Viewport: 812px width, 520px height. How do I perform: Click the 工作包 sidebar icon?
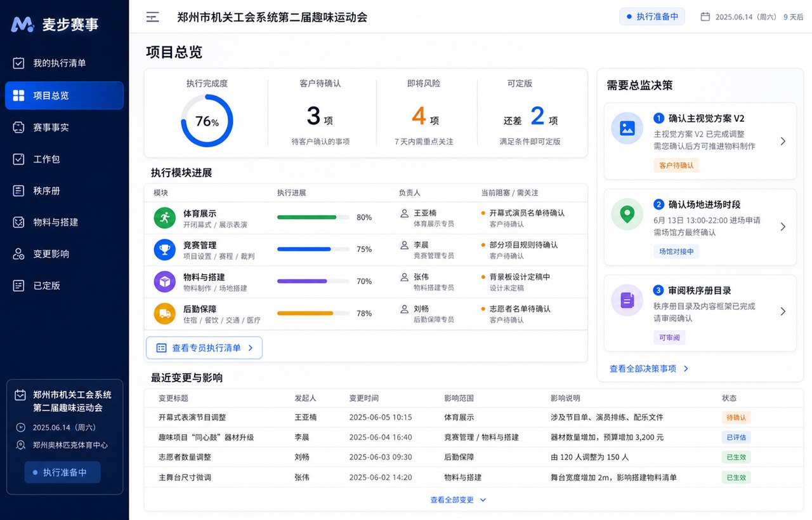(19, 159)
